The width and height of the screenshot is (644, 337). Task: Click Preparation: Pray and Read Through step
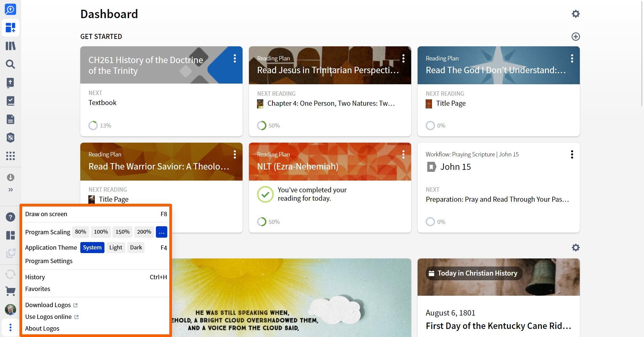(497, 199)
